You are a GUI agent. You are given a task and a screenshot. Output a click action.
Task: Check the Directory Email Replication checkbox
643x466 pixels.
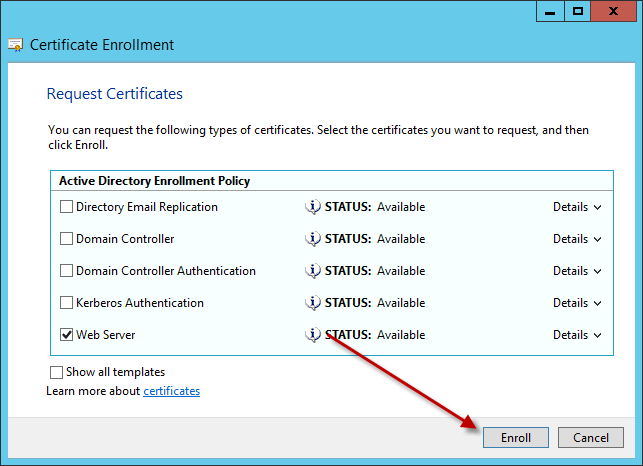click(67, 207)
